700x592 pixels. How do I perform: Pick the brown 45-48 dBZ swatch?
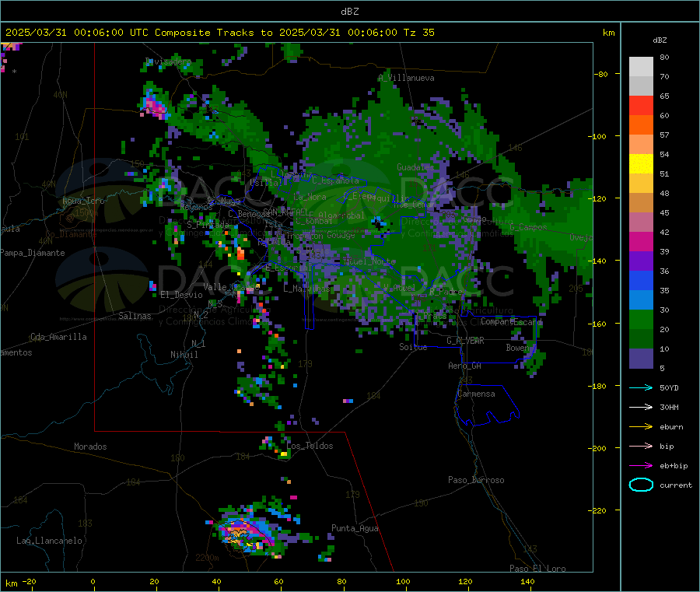(x=641, y=203)
